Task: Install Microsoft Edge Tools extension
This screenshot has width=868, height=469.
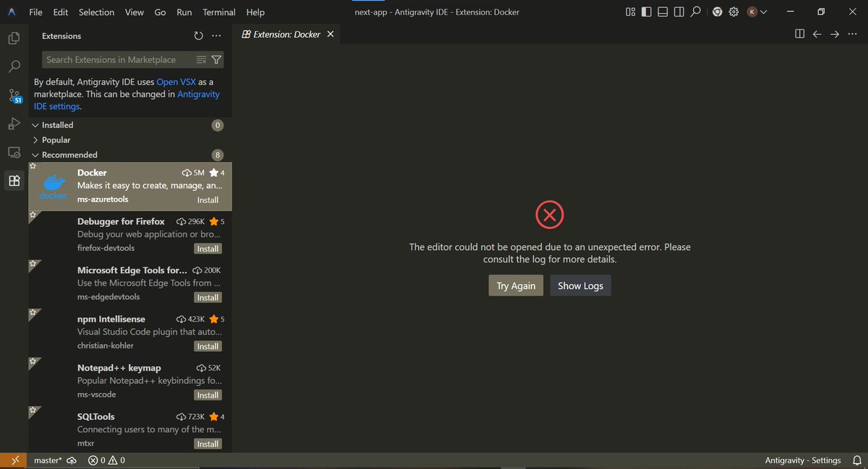Action: pyautogui.click(x=208, y=298)
